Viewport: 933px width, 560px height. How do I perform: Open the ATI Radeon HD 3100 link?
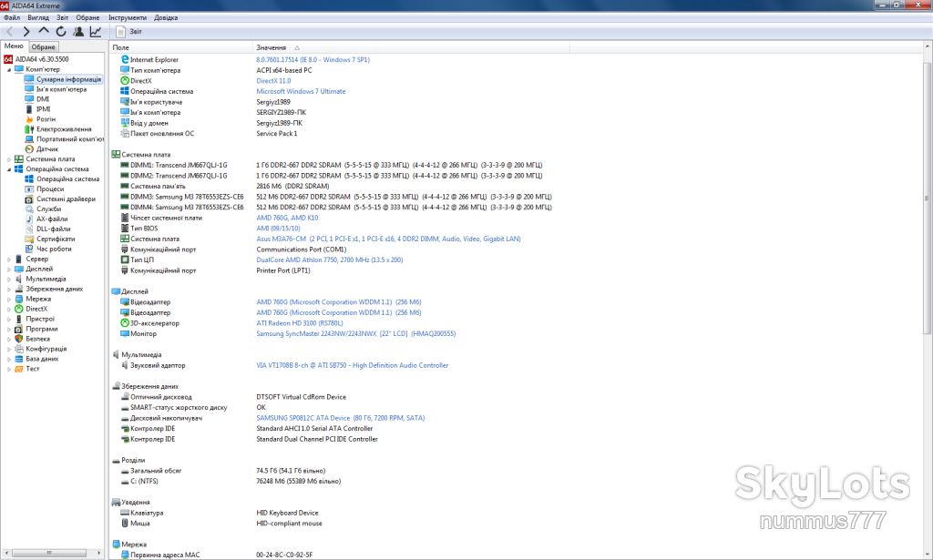(x=299, y=323)
